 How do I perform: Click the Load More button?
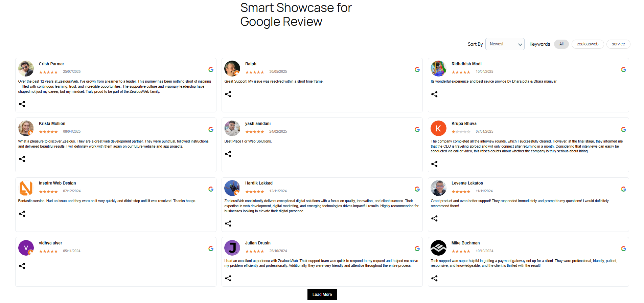(x=322, y=295)
